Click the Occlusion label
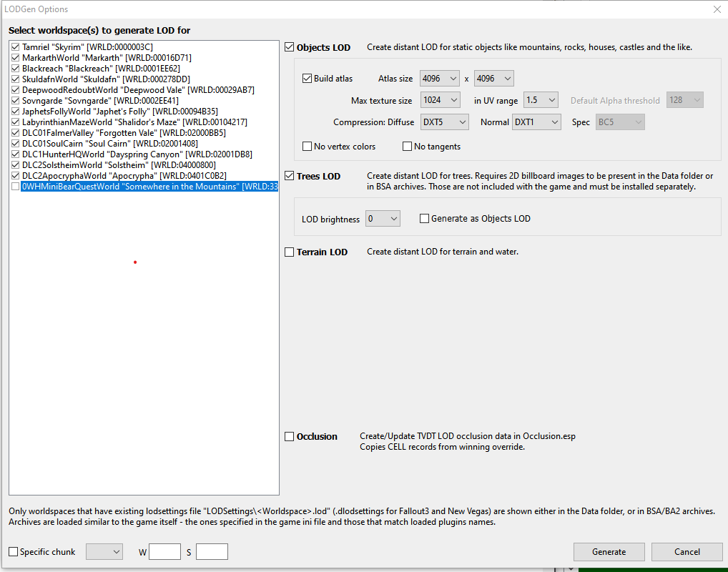Viewport: 728px width, 572px height. (x=317, y=436)
